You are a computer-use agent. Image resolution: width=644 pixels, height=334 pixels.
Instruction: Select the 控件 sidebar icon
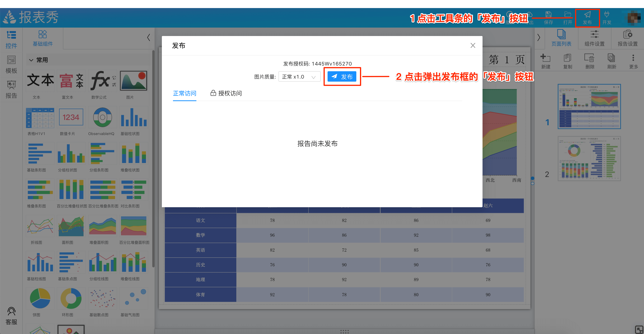pos(11,40)
